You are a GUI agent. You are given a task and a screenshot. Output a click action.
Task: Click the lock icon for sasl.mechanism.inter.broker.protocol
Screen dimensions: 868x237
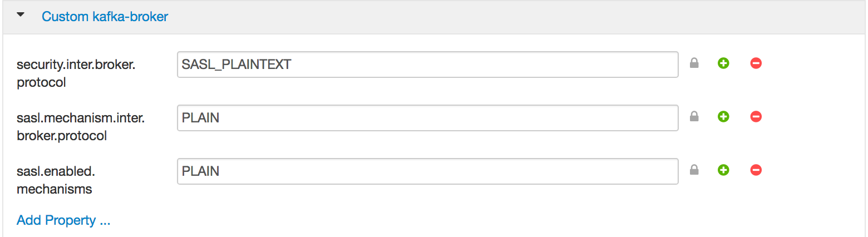pos(694,117)
